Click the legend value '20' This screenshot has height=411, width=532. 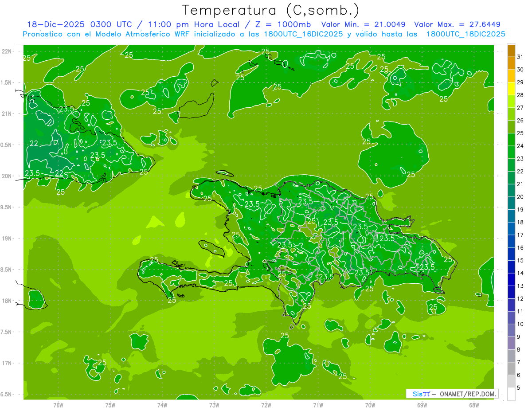tap(520, 197)
